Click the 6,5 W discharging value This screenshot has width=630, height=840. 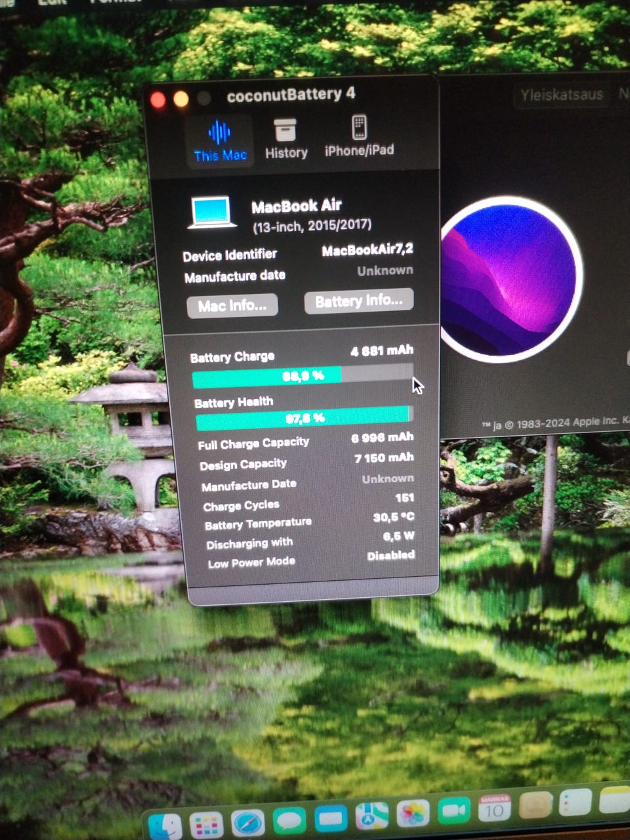399,536
